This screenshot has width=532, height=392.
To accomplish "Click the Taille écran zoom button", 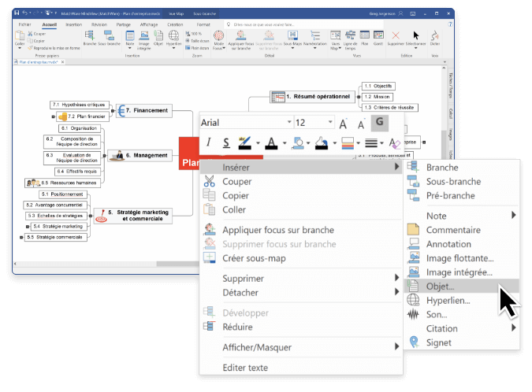I will click(x=197, y=41).
